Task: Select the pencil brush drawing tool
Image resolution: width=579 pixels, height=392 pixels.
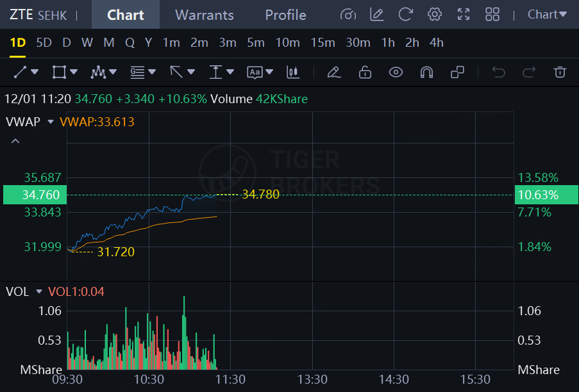Action: [x=333, y=72]
